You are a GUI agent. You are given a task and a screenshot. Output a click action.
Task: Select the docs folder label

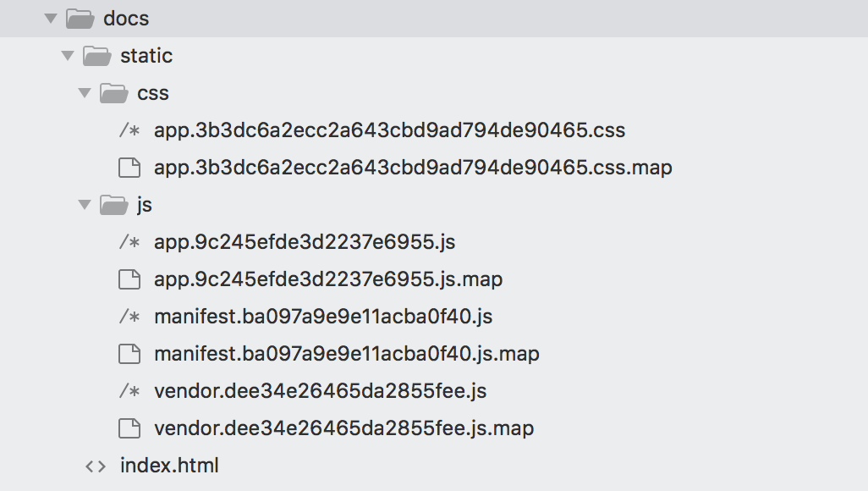pos(126,18)
